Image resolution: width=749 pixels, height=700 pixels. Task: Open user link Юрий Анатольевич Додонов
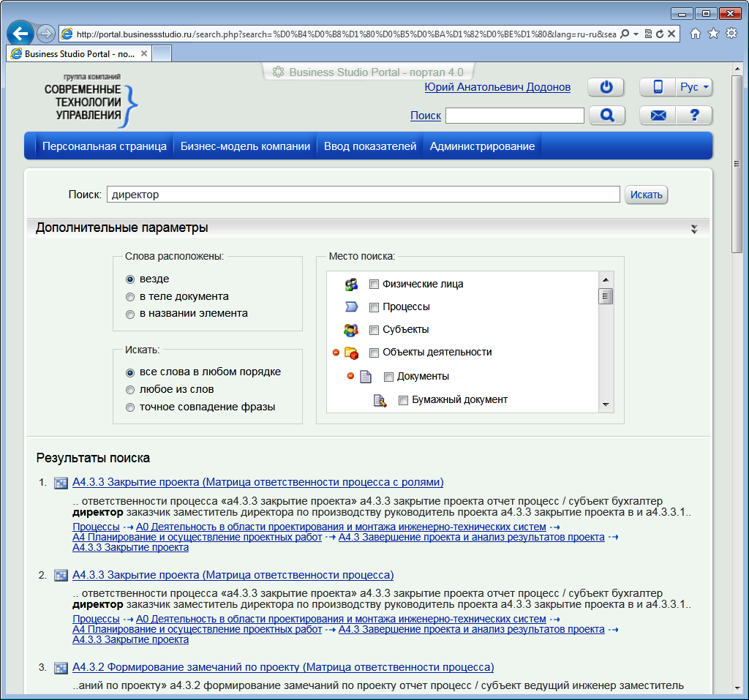click(497, 88)
